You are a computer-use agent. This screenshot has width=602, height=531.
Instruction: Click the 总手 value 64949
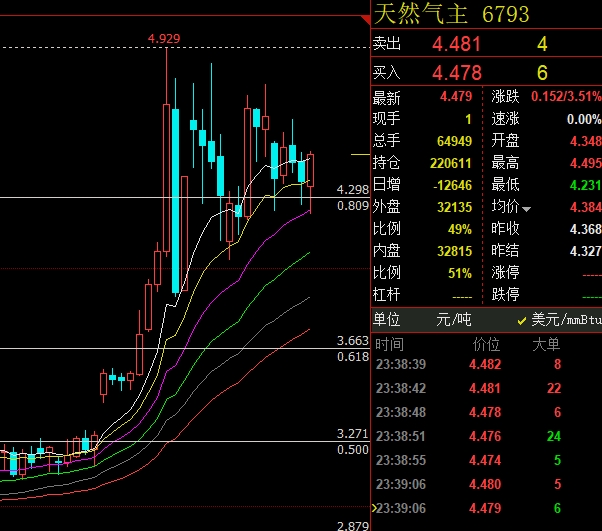point(454,141)
